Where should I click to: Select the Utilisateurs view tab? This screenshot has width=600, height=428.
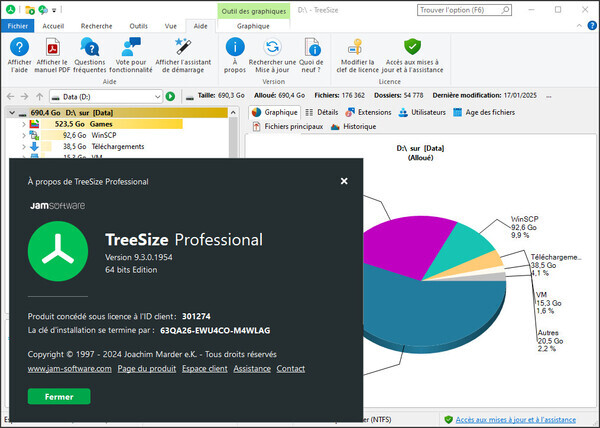click(x=422, y=112)
